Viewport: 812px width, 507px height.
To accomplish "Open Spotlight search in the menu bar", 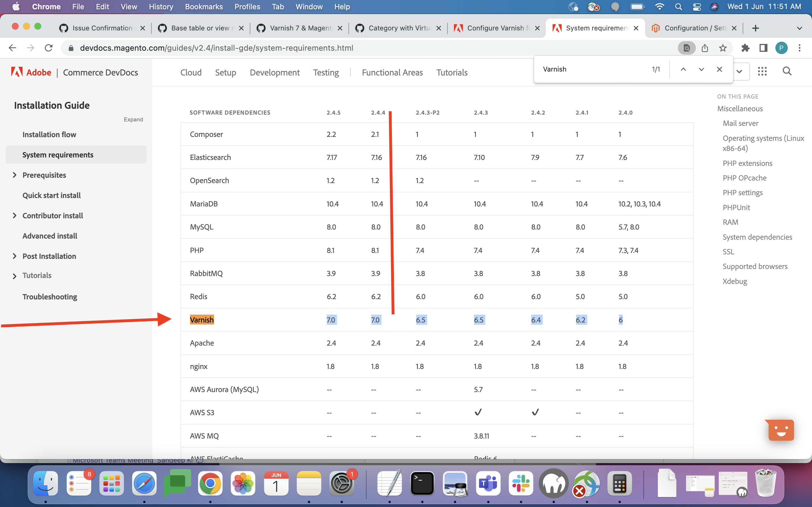I will (678, 6).
